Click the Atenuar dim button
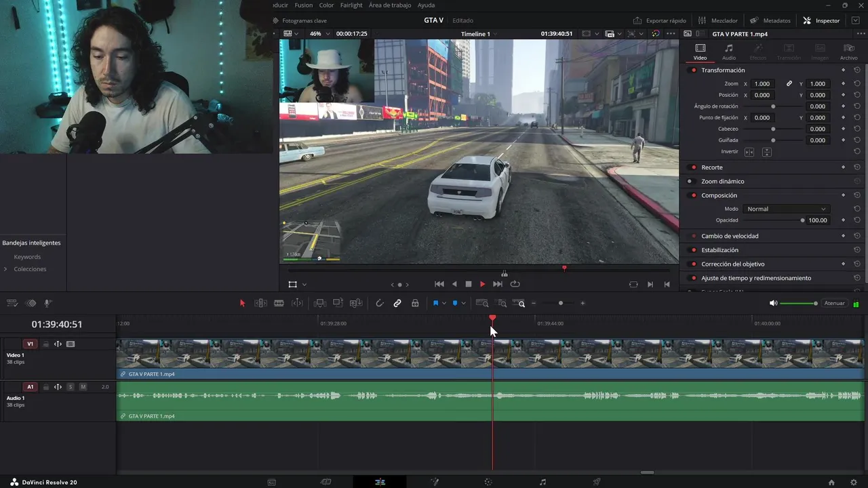This screenshot has height=488, width=868. click(835, 303)
